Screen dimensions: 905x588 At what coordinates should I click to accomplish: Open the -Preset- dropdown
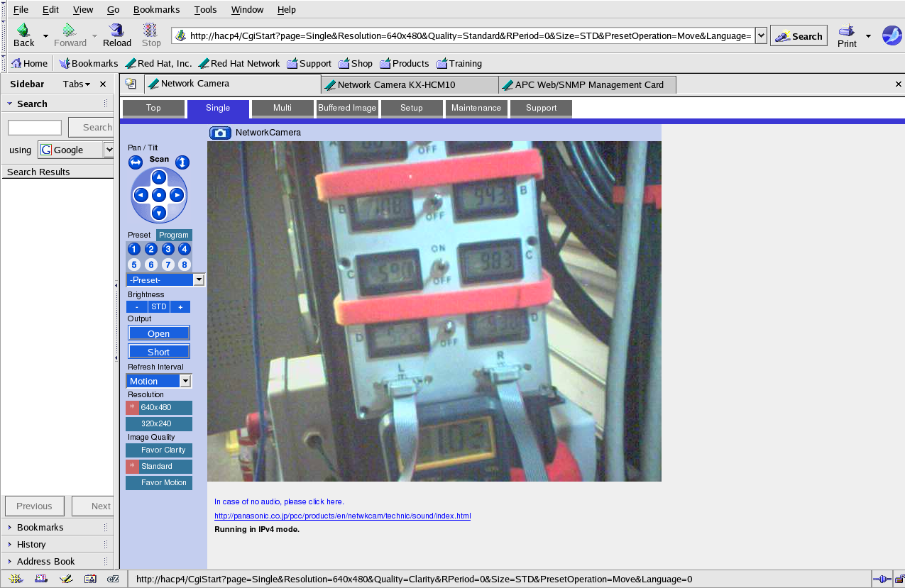pyautogui.click(x=165, y=279)
